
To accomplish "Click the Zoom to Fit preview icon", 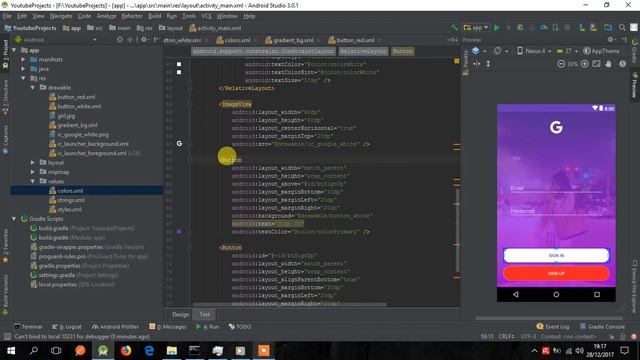I will tap(596, 64).
